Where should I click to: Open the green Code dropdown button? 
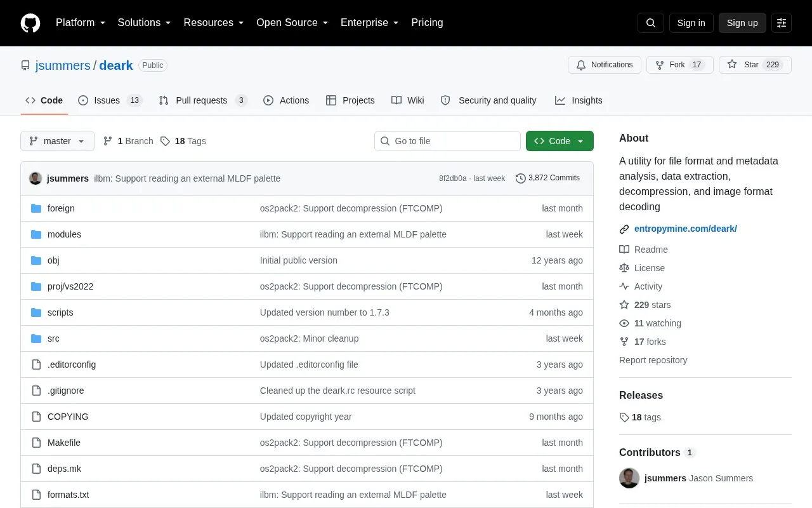click(x=560, y=141)
